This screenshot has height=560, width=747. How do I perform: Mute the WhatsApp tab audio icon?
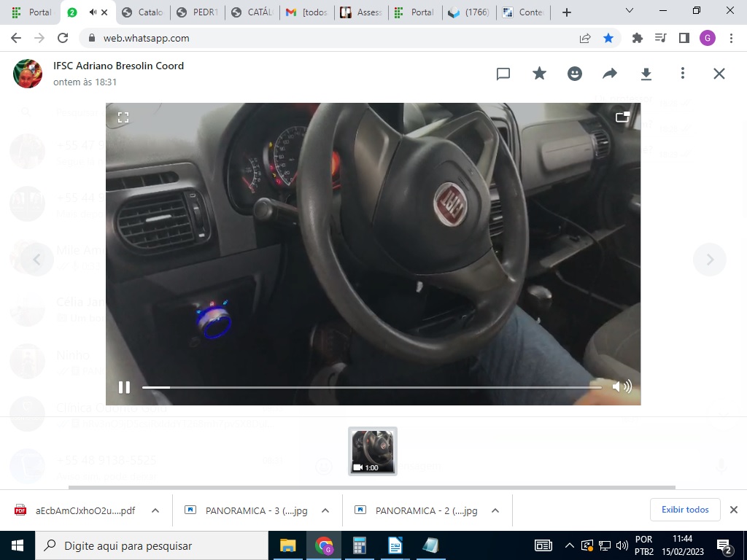tap(93, 12)
